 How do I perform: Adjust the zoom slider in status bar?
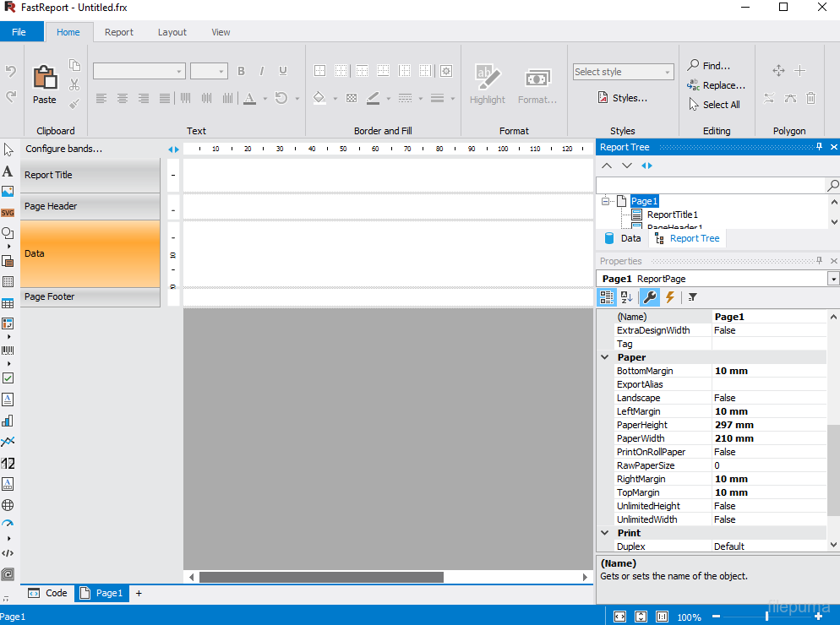766,617
